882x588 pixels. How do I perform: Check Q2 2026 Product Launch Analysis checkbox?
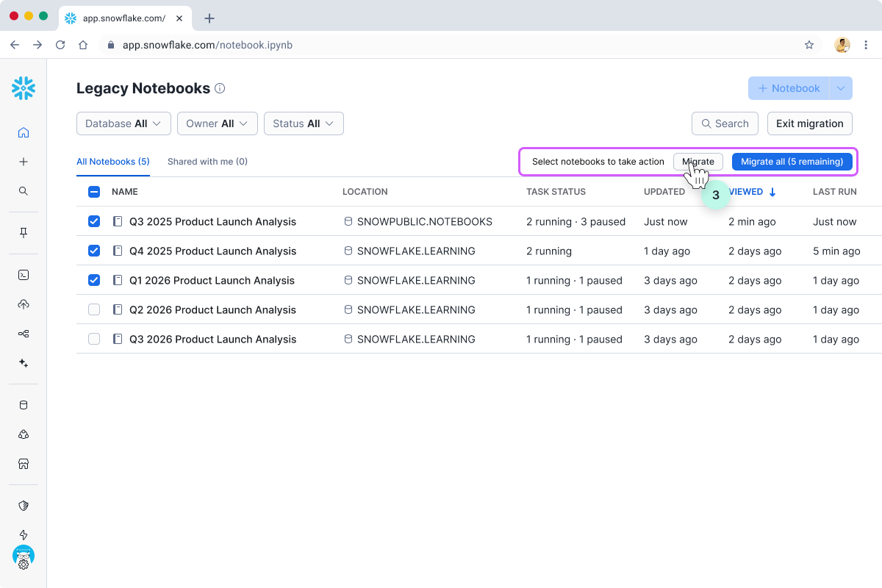pos(94,309)
